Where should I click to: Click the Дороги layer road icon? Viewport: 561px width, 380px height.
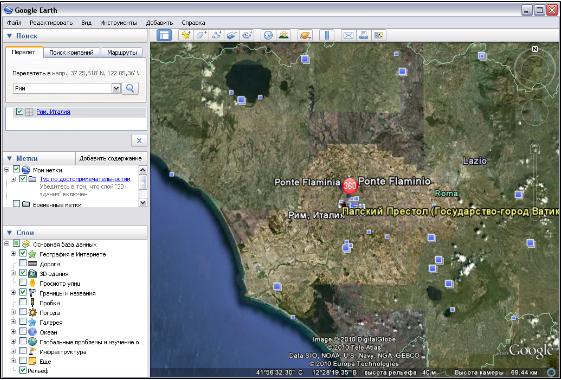coord(33,264)
